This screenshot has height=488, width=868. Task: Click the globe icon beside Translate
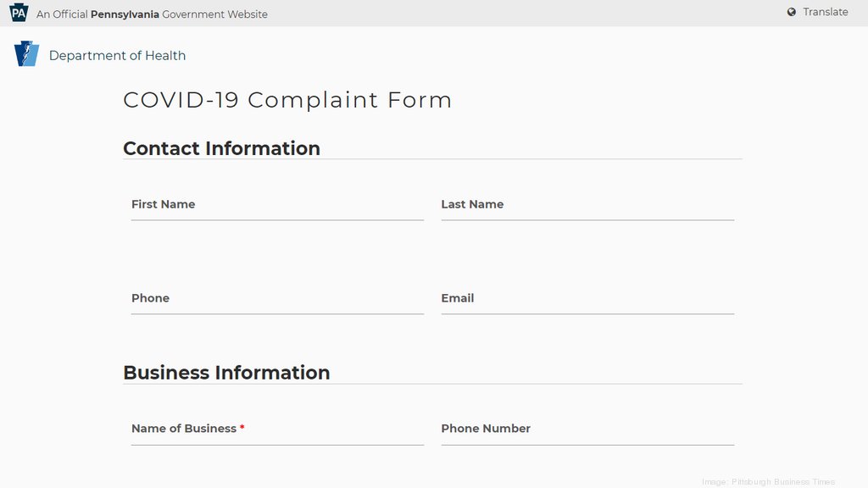coord(792,12)
